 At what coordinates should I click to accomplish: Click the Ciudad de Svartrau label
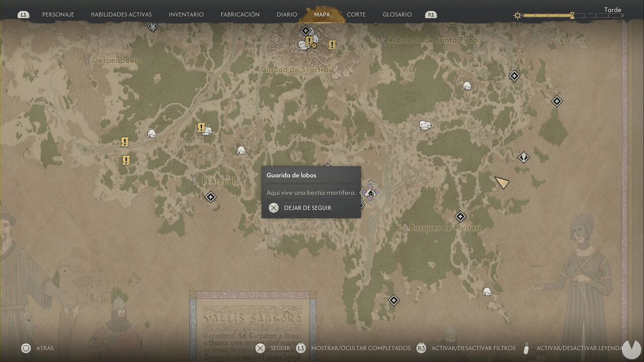(x=297, y=69)
